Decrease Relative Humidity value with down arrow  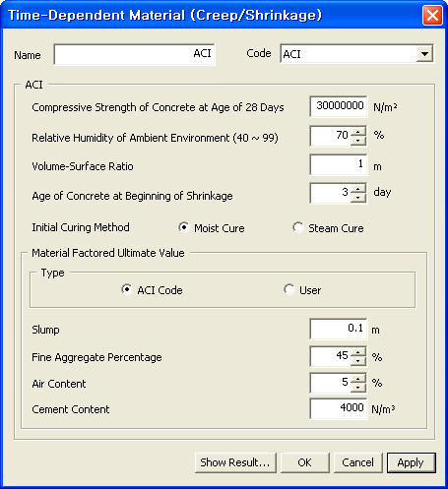[358, 141]
